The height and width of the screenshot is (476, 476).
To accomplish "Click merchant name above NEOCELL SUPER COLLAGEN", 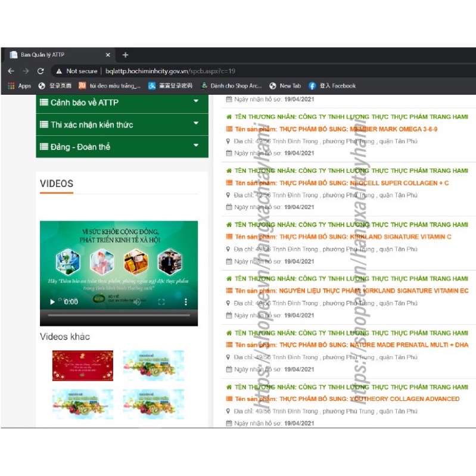I will click(351, 171).
